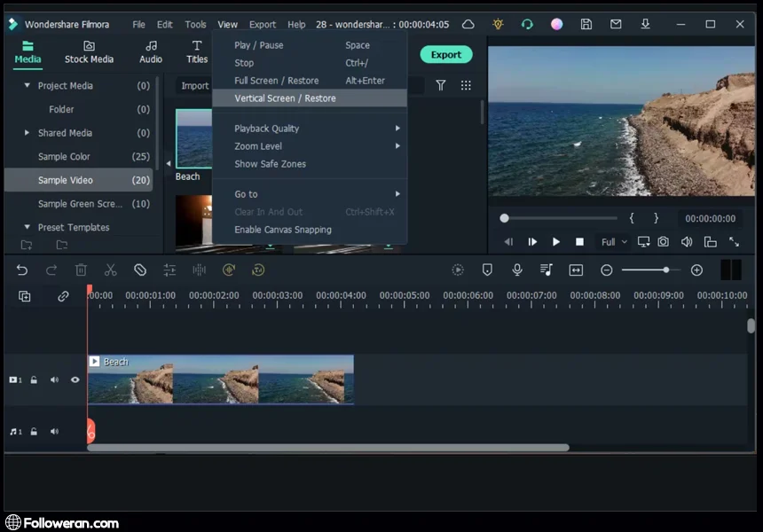Click the add marker shield icon
This screenshot has height=532, width=763.
point(487,270)
